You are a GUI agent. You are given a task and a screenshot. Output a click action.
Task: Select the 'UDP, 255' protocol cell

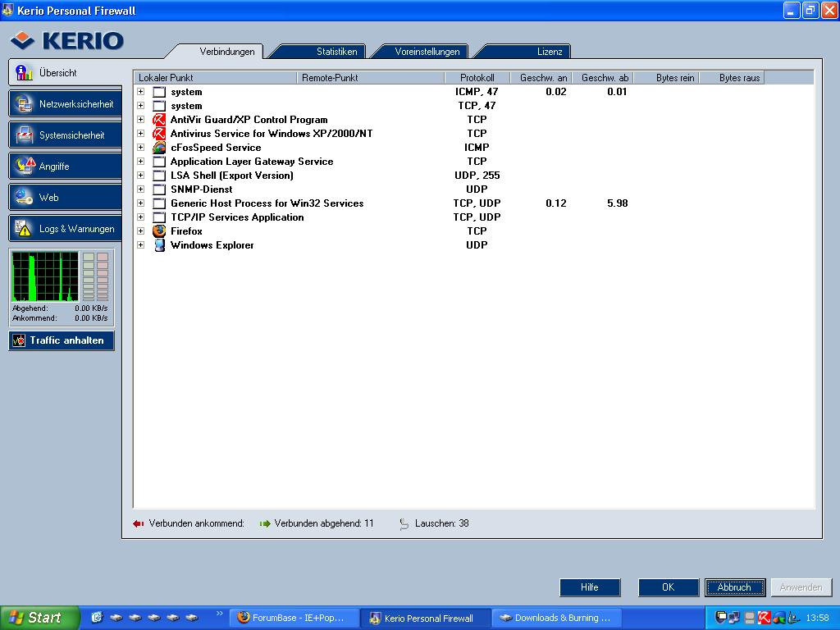coord(477,176)
